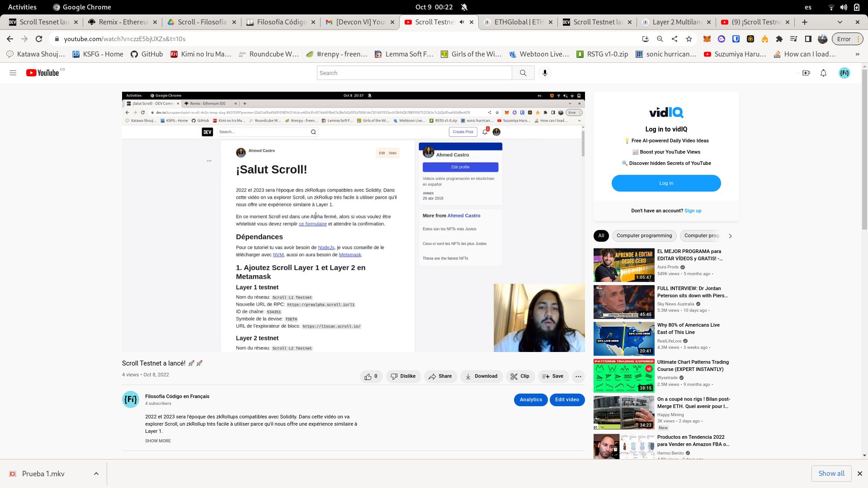Install app icon in the address bar
This screenshot has width=868, height=488.
pyautogui.click(x=645, y=39)
